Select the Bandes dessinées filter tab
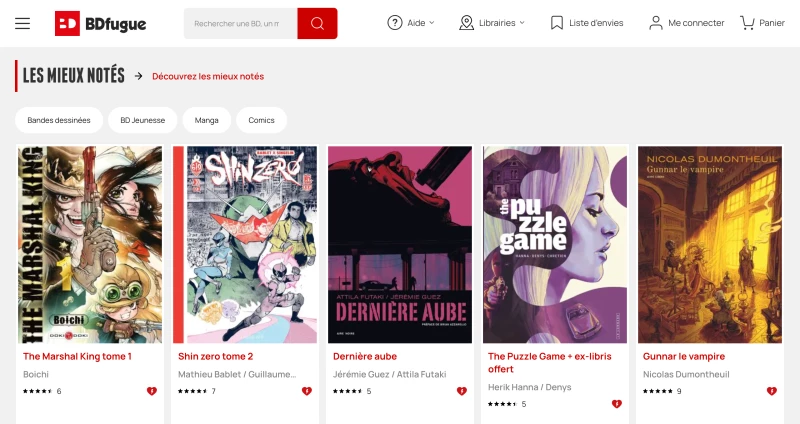Viewport: 800px width, 424px height. pos(59,120)
